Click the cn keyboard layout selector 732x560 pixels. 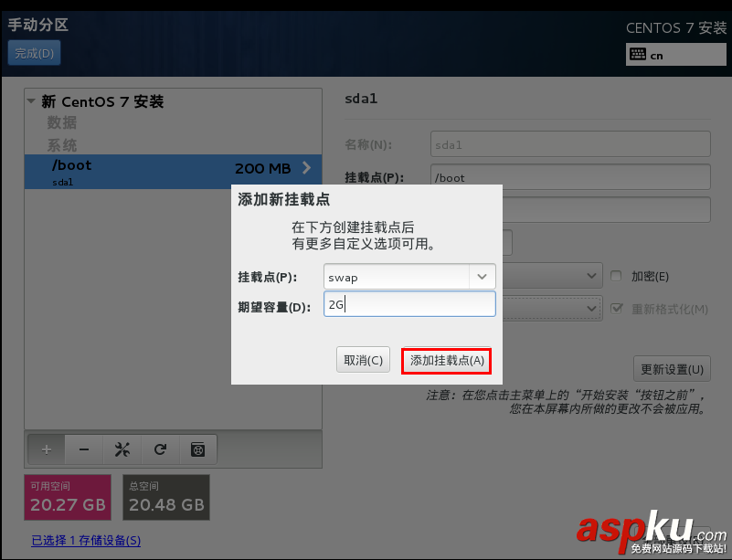click(x=676, y=55)
